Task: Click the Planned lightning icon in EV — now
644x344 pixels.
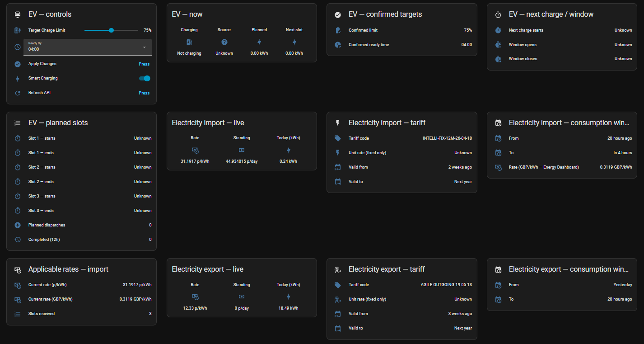Action: point(259,42)
